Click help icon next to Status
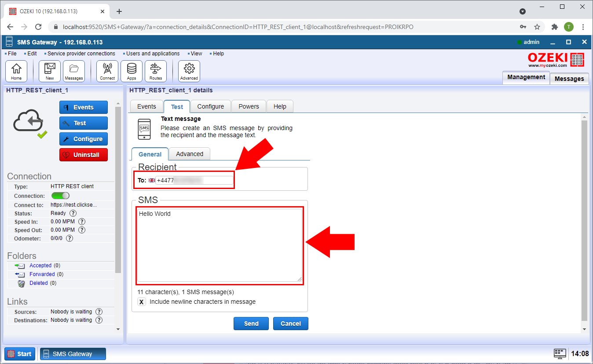 [73, 213]
